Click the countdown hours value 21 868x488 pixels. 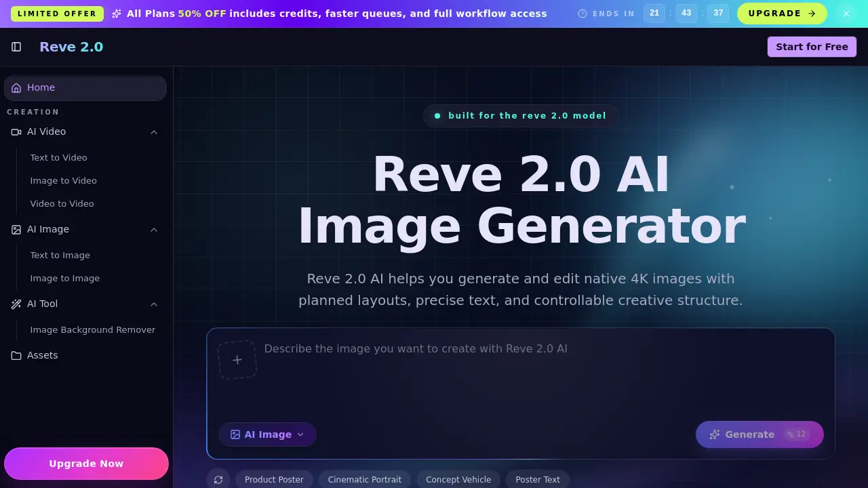click(654, 13)
